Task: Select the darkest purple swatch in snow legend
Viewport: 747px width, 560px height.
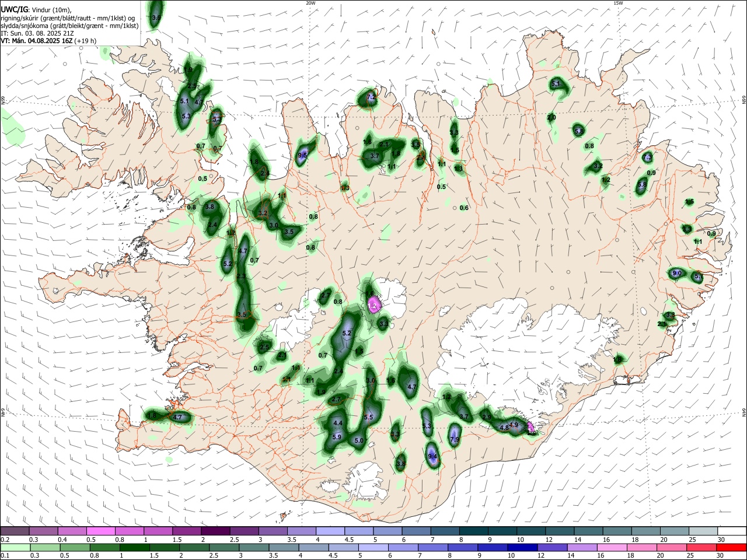Action: pyautogui.click(x=215, y=531)
